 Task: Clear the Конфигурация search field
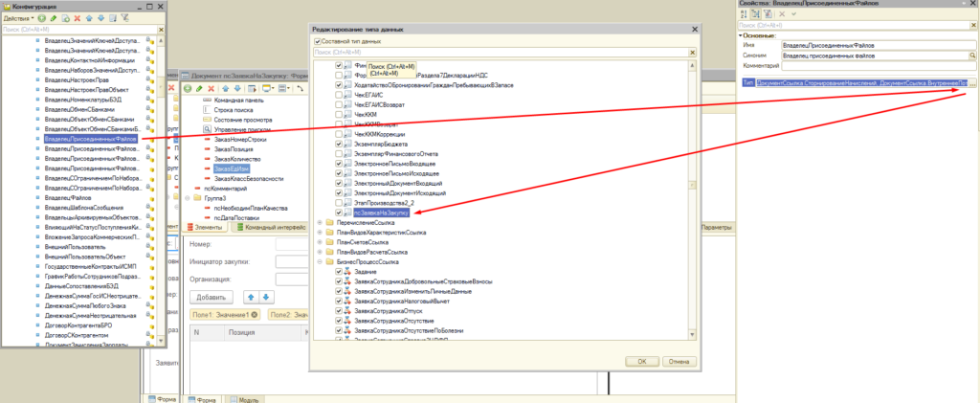point(161,29)
